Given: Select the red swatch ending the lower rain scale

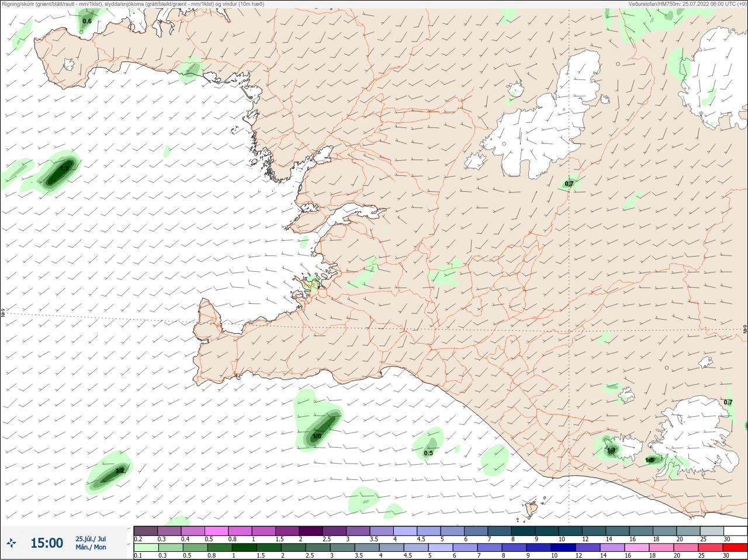Looking at the screenshot, I should pyautogui.click(x=736, y=548).
